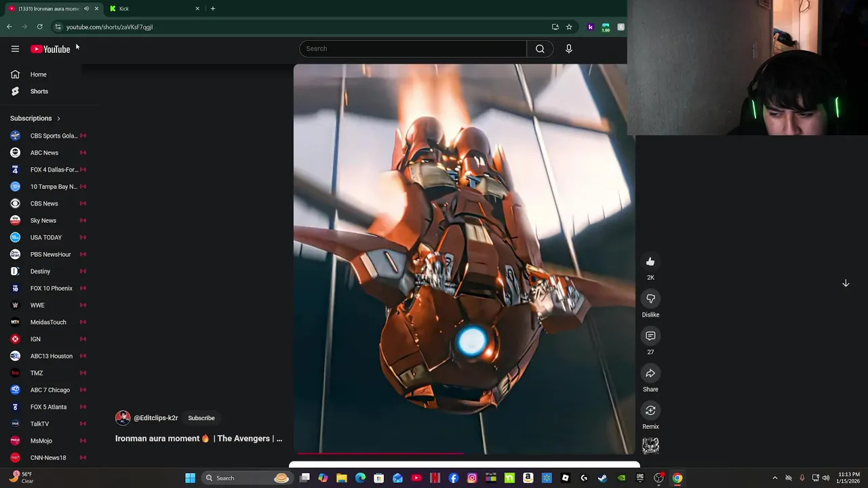Open the WWE subscription

(49, 305)
